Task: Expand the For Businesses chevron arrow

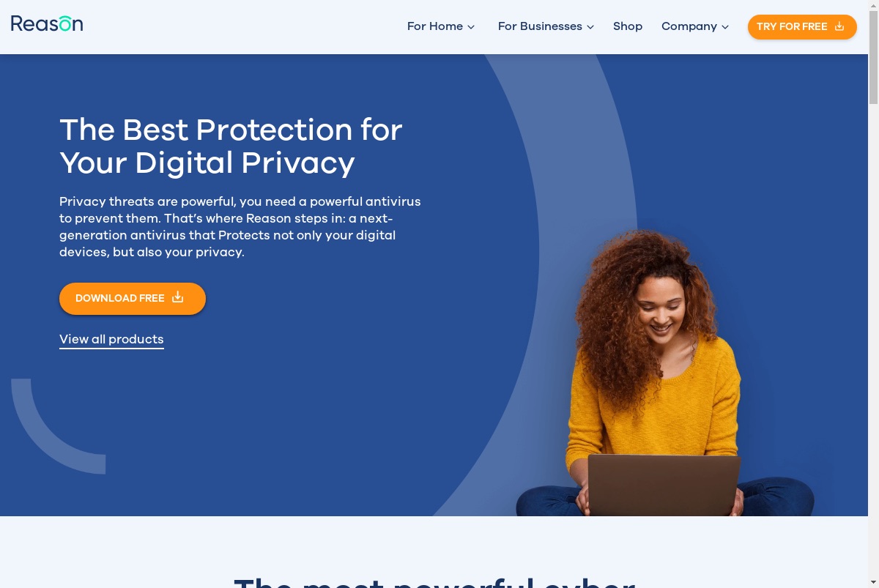Action: pyautogui.click(x=590, y=27)
